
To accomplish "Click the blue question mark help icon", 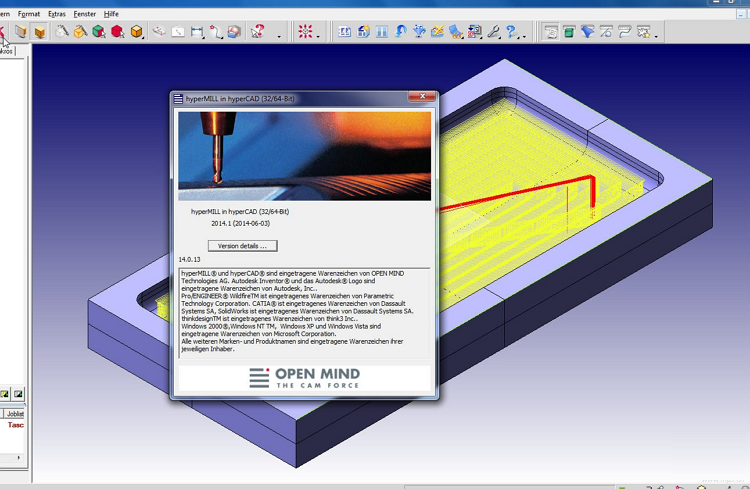I will [511, 32].
